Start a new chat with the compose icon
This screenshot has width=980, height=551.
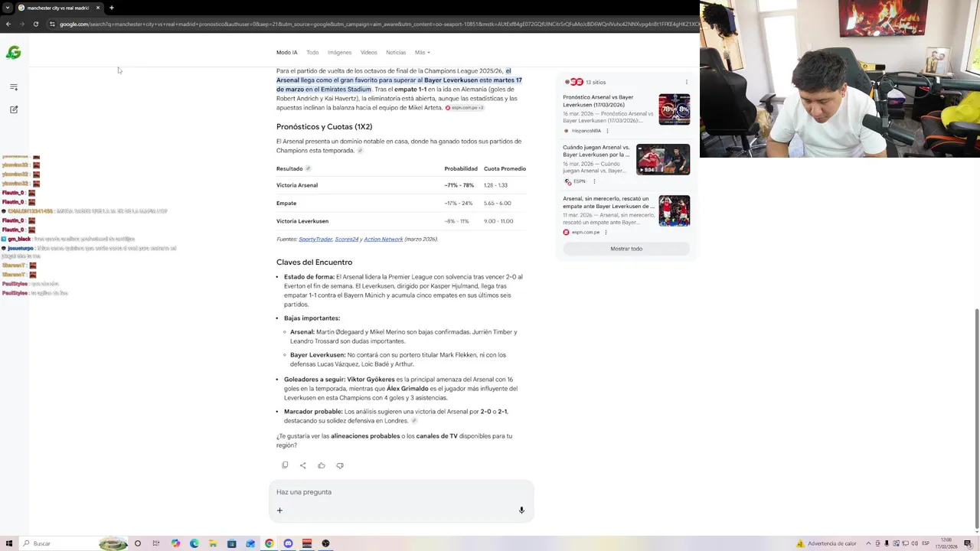14,109
